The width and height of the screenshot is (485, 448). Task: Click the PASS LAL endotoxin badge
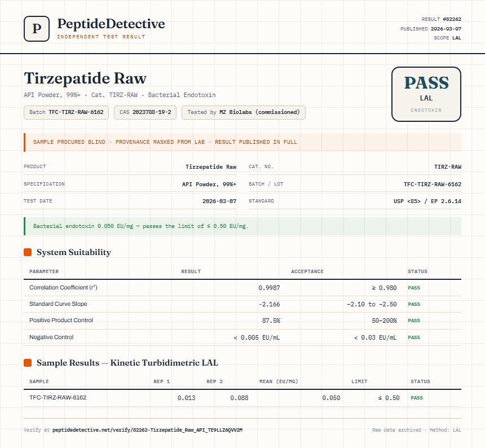tap(426, 94)
